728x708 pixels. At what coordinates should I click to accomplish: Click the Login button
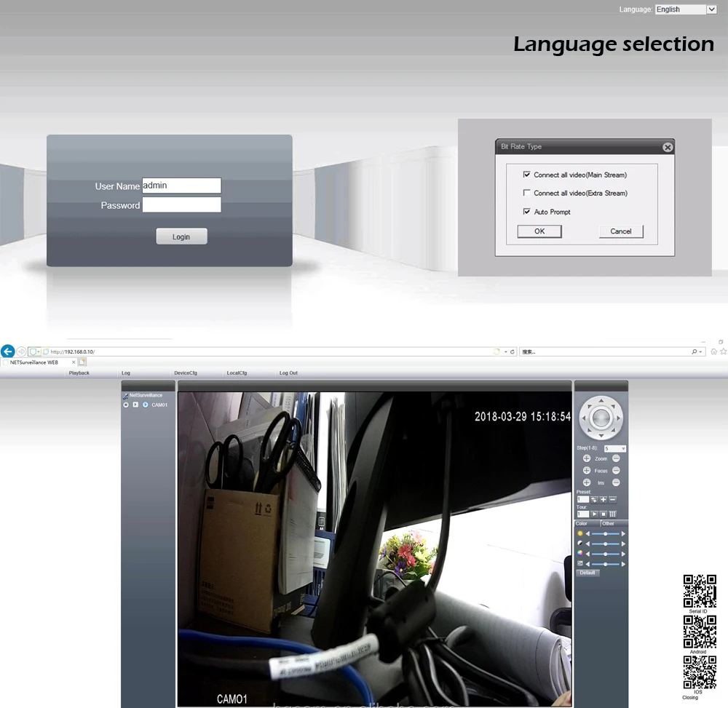point(181,236)
